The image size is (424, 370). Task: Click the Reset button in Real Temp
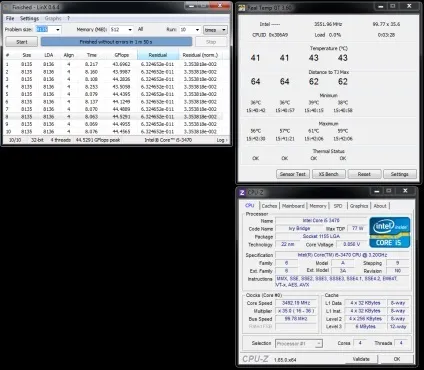point(364,174)
